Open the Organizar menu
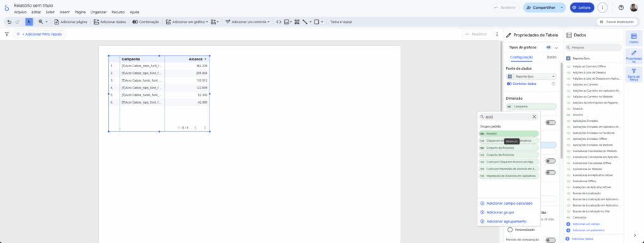 (99, 13)
